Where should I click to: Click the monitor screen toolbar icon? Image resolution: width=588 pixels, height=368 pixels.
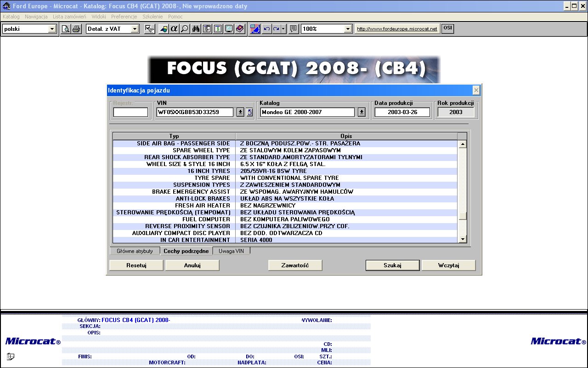(228, 29)
